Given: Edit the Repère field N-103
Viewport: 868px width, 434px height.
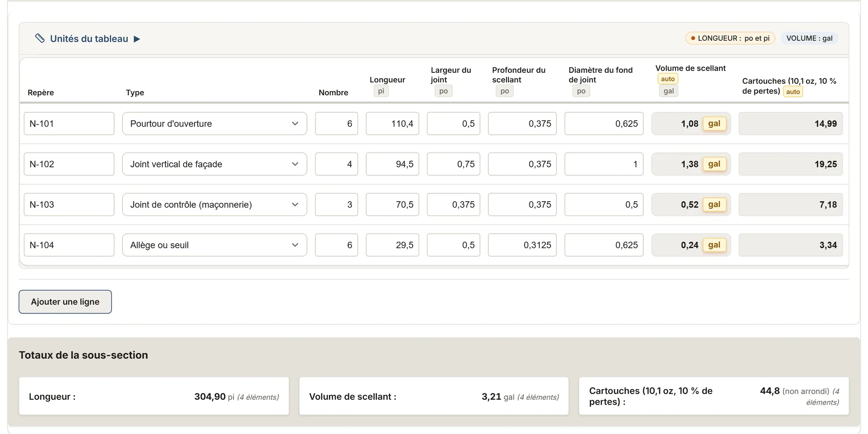Looking at the screenshot, I should click(x=69, y=204).
